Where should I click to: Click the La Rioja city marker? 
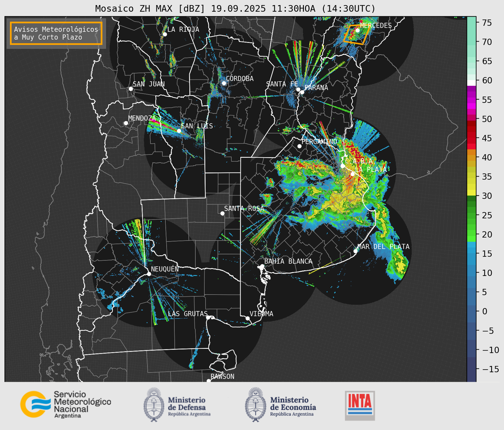[x=165, y=34]
